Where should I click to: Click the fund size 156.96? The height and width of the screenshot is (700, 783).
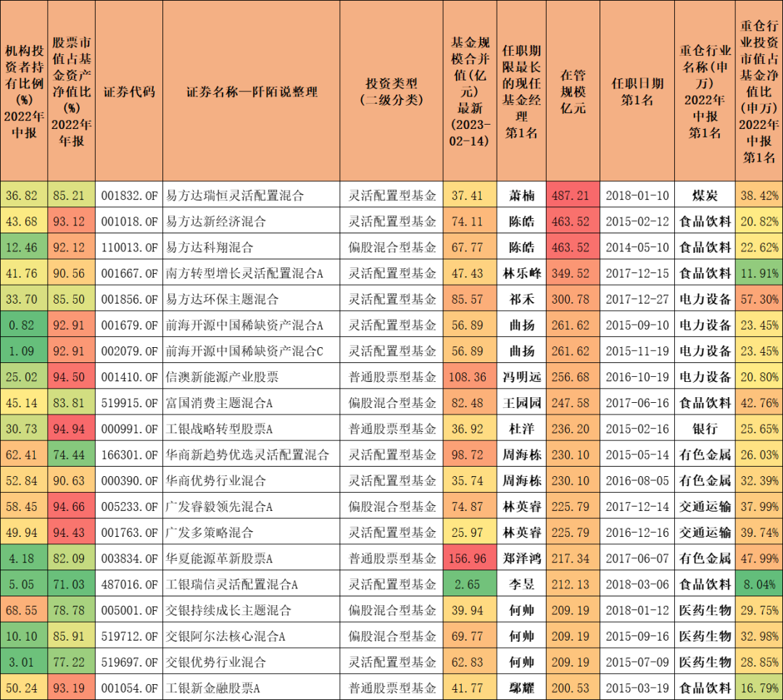click(x=469, y=559)
